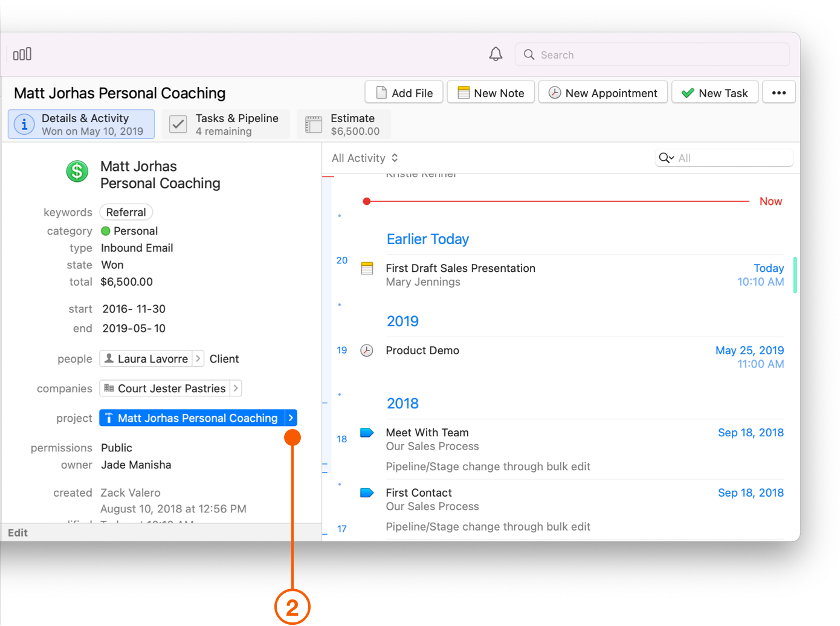Click the May 25, 2019 date
The image size is (840, 626).
(750, 350)
